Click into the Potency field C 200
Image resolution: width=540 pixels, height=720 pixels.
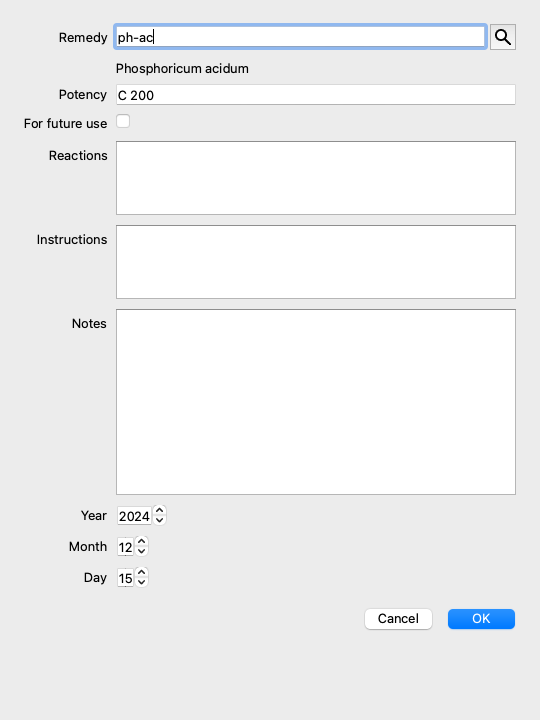coord(316,95)
